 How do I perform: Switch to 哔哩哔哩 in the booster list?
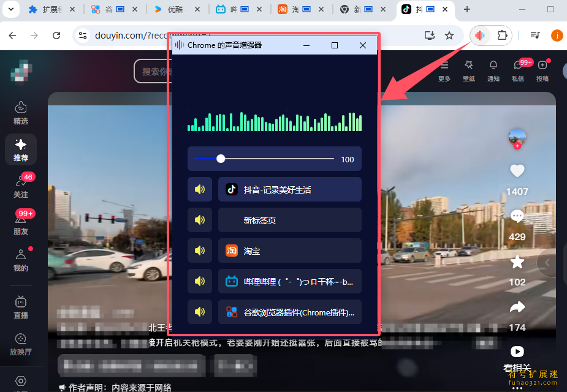tap(290, 281)
